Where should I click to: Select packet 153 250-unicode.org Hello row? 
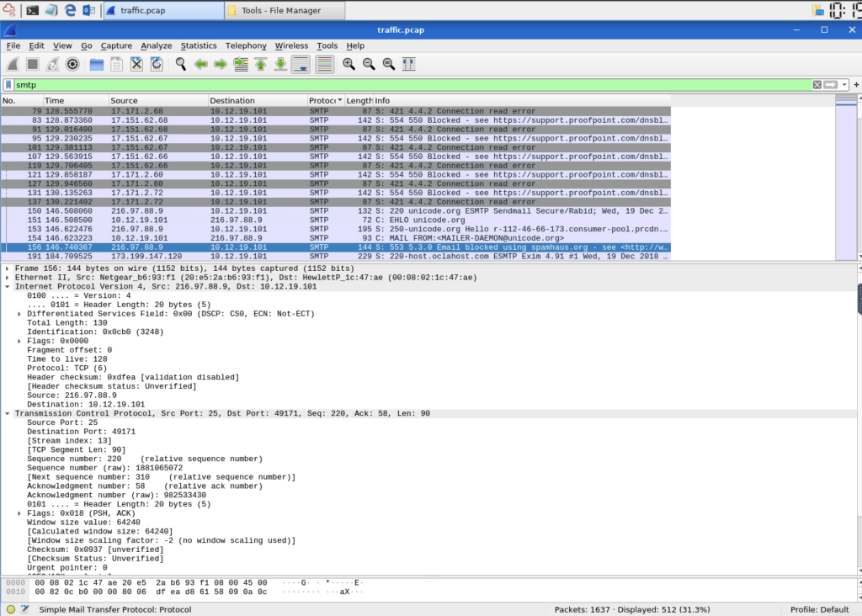click(x=335, y=229)
